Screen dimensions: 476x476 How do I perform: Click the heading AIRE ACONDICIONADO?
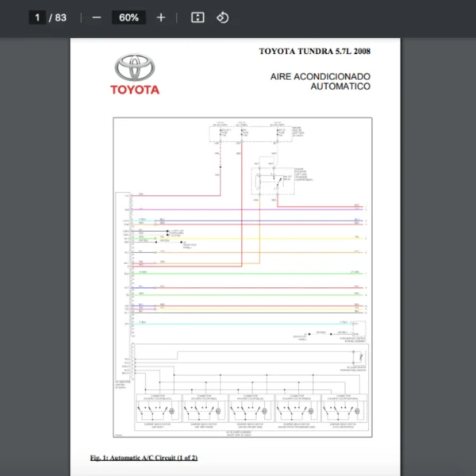tap(321, 76)
